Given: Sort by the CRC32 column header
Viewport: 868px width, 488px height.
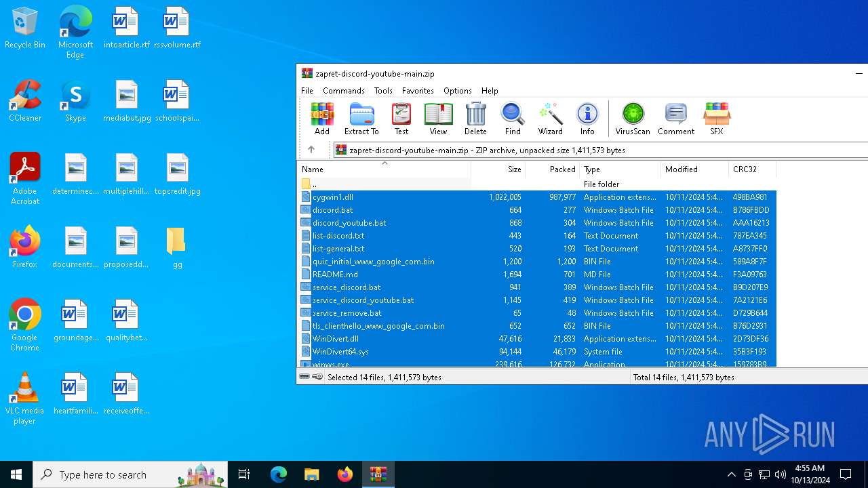Looking at the screenshot, I should tap(752, 169).
